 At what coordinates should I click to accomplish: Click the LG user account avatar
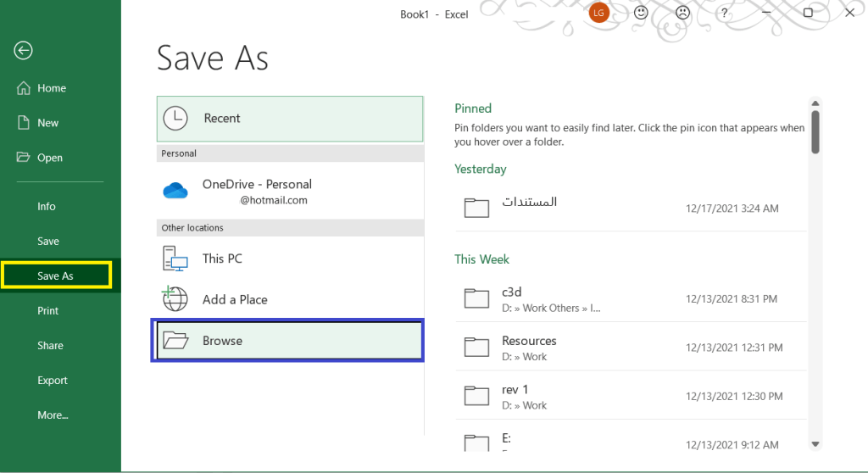[598, 13]
